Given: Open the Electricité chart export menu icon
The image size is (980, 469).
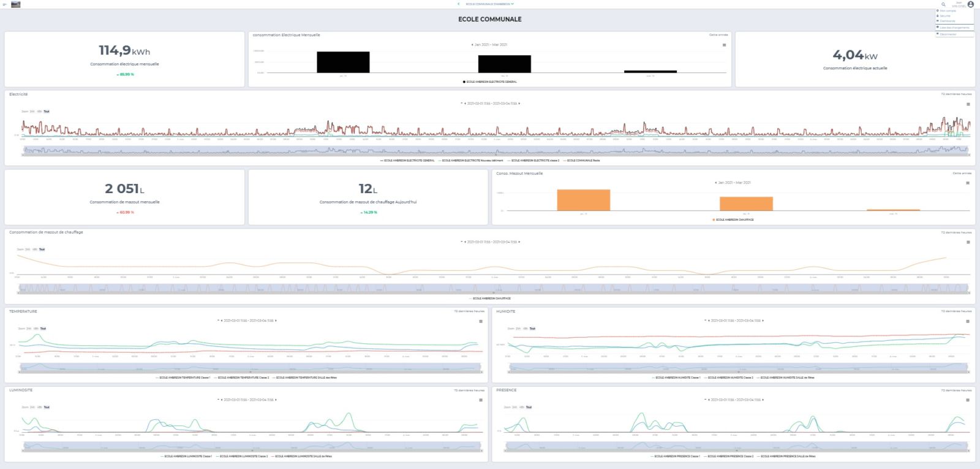Looking at the screenshot, I should pyautogui.click(x=968, y=104).
